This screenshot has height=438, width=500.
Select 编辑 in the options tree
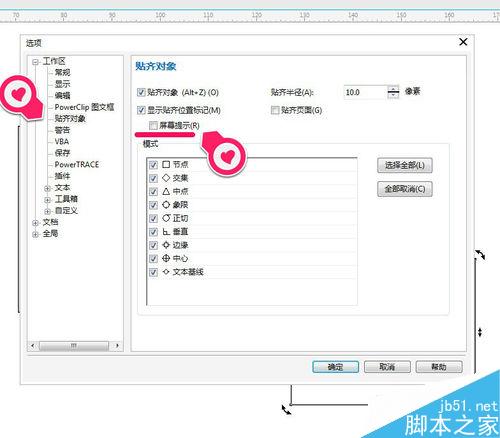(62, 95)
